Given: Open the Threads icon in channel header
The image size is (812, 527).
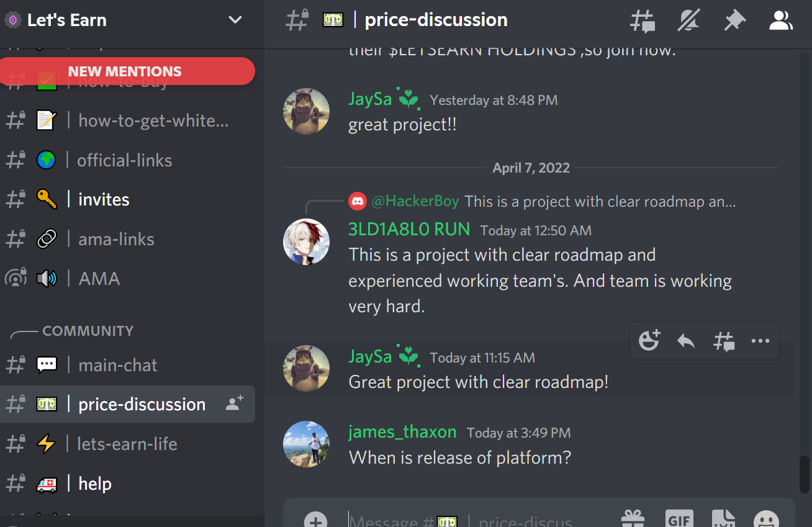Looking at the screenshot, I should coord(642,20).
